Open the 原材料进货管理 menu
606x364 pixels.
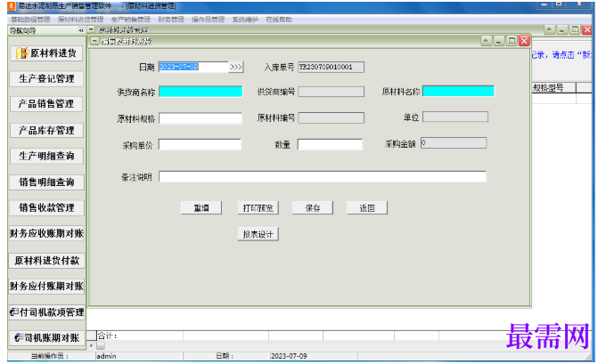tap(80, 20)
